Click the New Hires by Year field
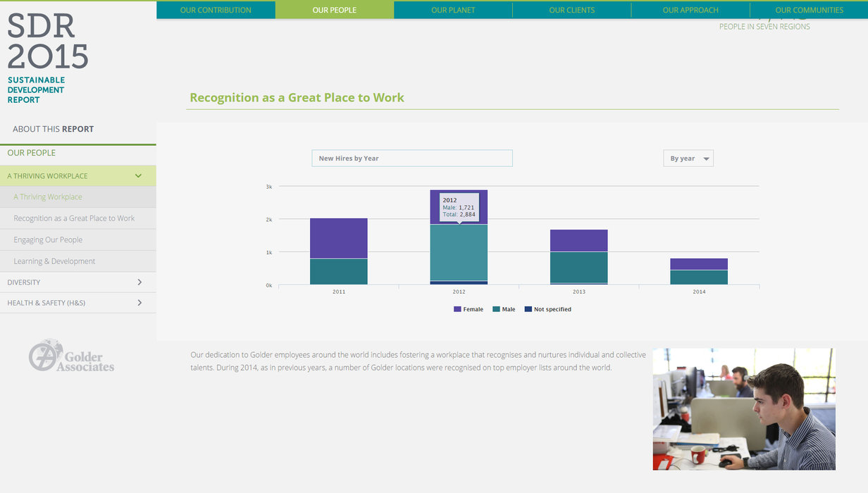 coord(411,158)
